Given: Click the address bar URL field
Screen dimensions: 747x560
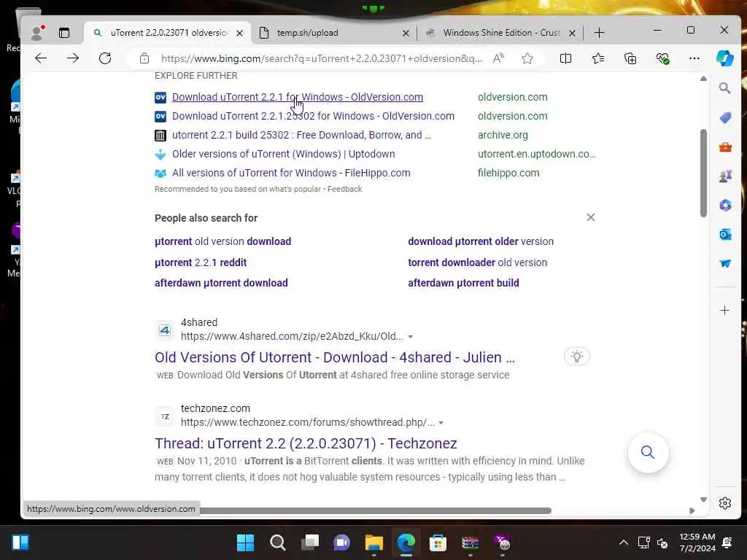Looking at the screenshot, I should pyautogui.click(x=321, y=58).
